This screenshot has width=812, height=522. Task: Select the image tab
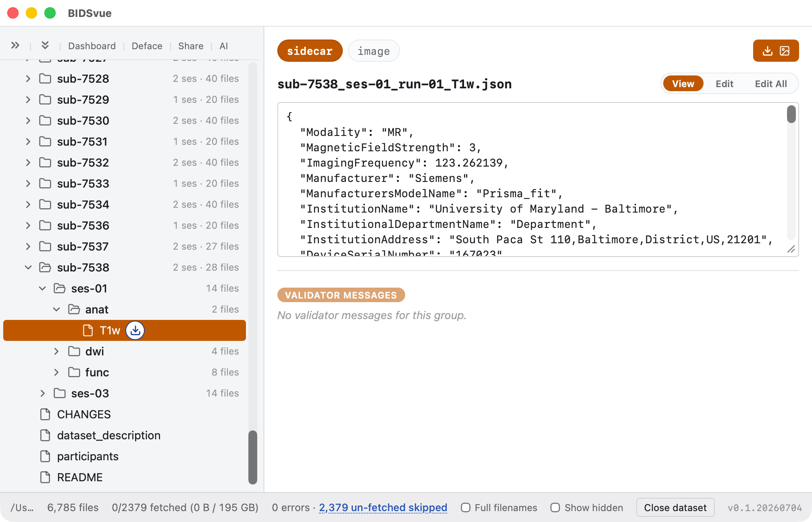click(x=373, y=51)
